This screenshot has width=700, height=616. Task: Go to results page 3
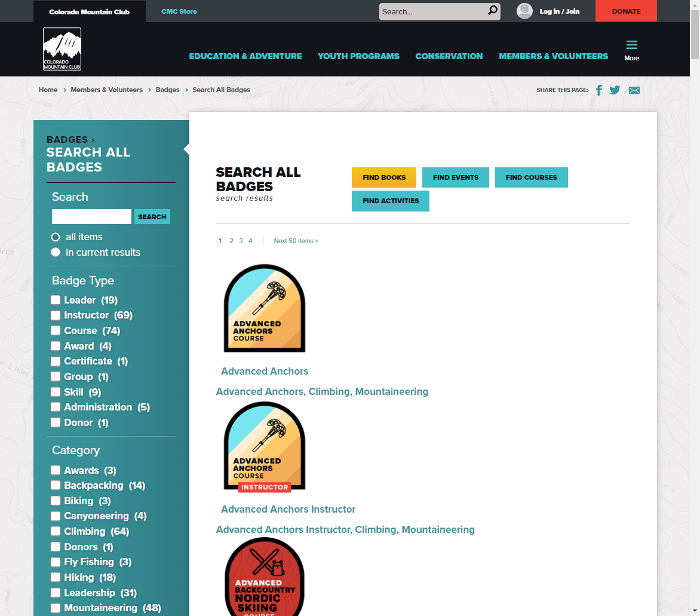click(241, 241)
